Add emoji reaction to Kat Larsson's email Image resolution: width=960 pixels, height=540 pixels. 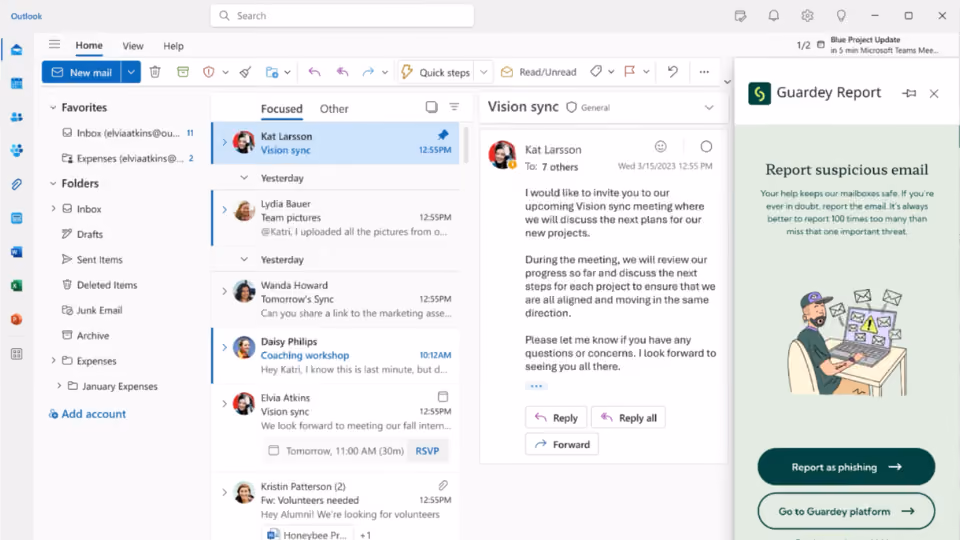(x=661, y=146)
